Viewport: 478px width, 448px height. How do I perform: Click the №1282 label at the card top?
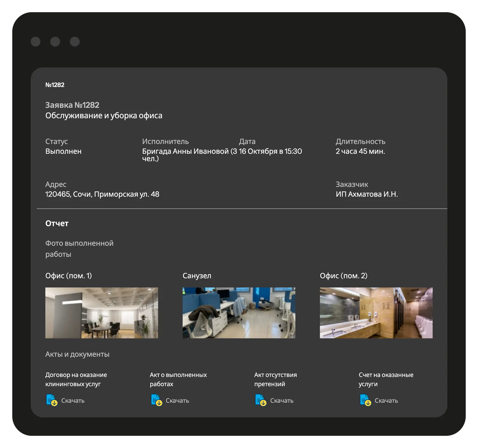click(55, 85)
